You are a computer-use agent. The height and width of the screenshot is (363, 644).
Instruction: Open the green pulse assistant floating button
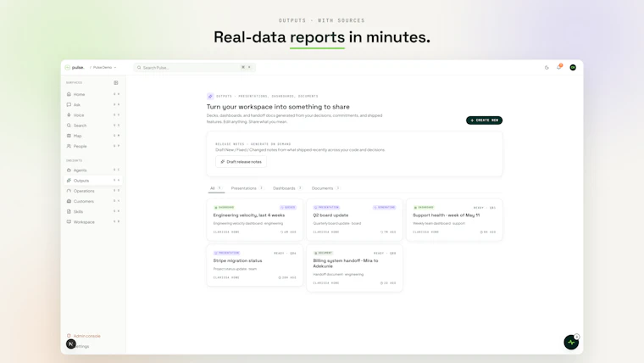571,342
